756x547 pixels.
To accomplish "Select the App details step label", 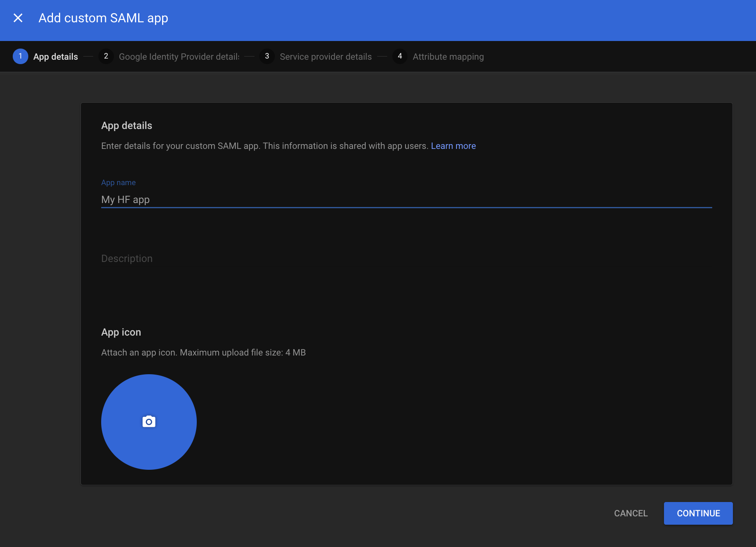I will pos(55,57).
